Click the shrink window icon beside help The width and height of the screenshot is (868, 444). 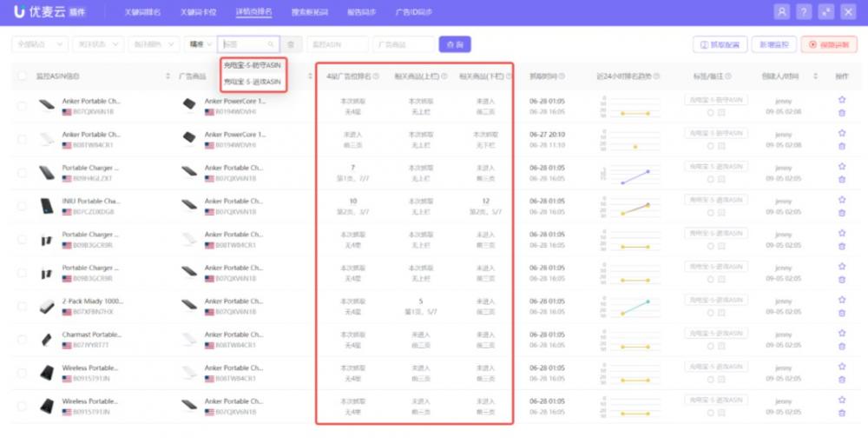(x=826, y=12)
